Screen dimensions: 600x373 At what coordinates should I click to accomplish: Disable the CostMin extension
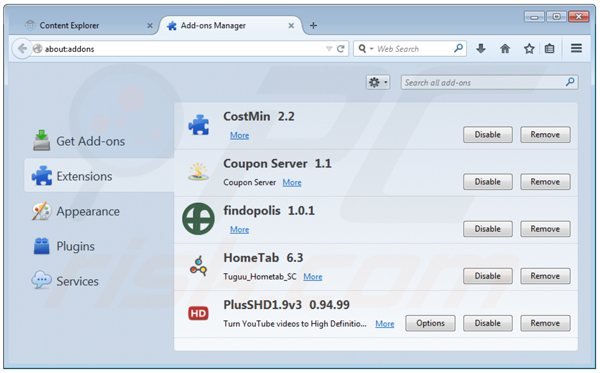488,135
